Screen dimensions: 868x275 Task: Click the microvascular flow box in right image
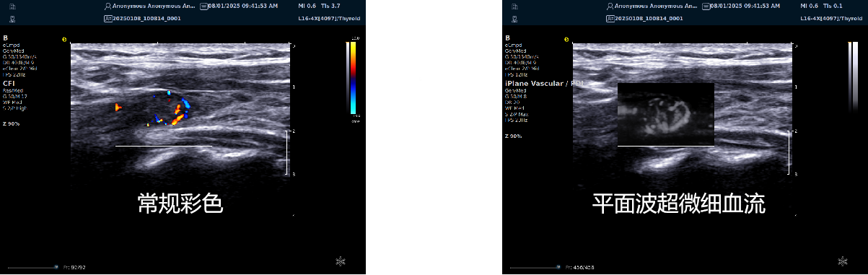point(666,115)
